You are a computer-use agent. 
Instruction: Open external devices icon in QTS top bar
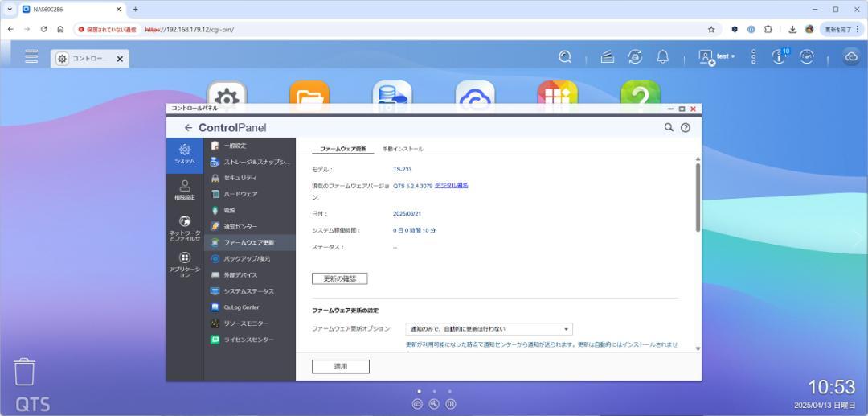tap(635, 56)
